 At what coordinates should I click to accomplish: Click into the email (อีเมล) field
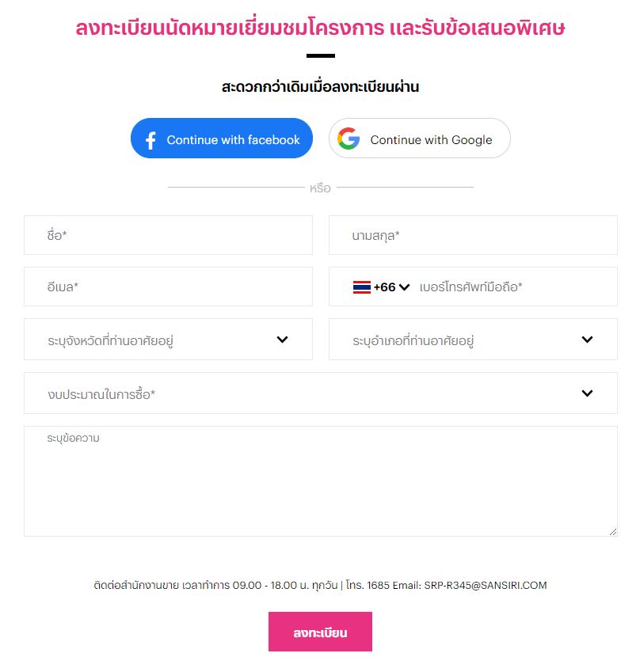[x=168, y=287]
